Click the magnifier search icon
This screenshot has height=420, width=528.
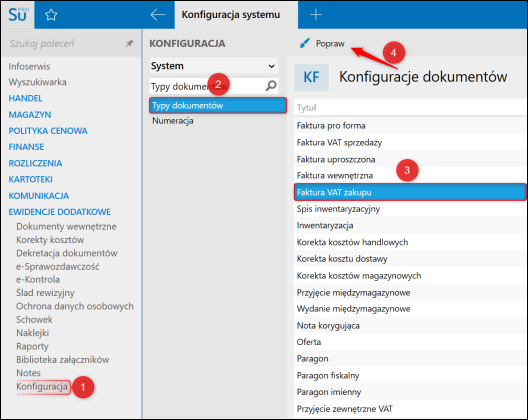pos(271,86)
